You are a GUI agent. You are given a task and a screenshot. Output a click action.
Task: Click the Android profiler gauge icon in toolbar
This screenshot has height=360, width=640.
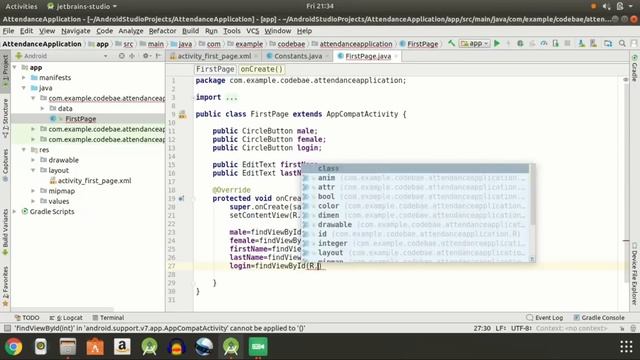(544, 43)
